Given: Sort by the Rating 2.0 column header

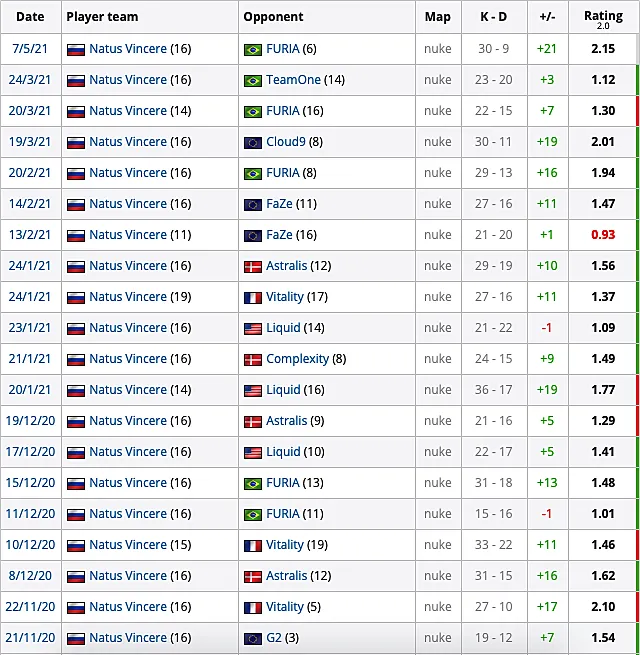Looking at the screenshot, I should coord(603,19).
